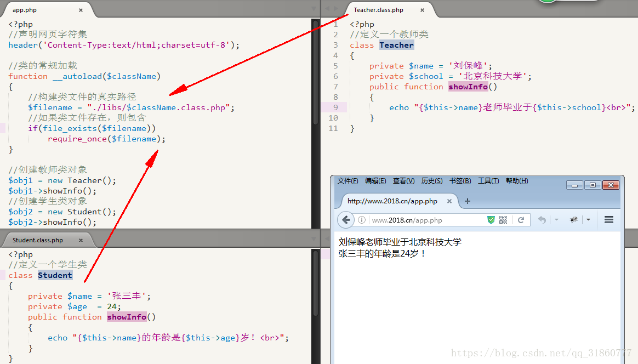This screenshot has width=638, height=364.
Task: Minimize the browser window
Action: (574, 185)
